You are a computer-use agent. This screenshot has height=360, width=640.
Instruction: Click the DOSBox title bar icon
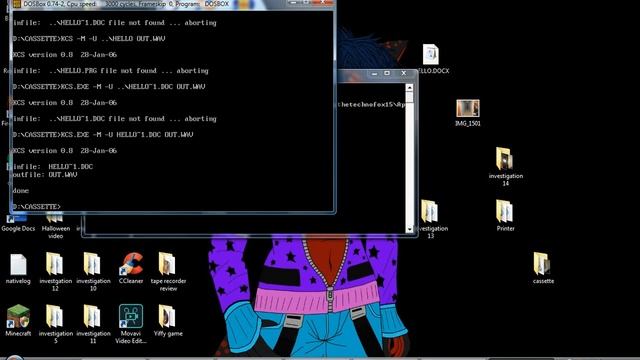(x=16, y=4)
